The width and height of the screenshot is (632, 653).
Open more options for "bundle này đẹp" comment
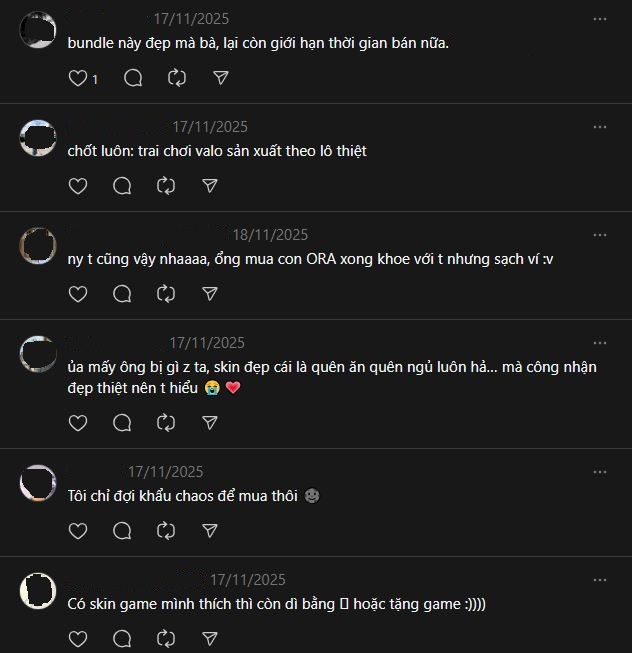[599, 19]
